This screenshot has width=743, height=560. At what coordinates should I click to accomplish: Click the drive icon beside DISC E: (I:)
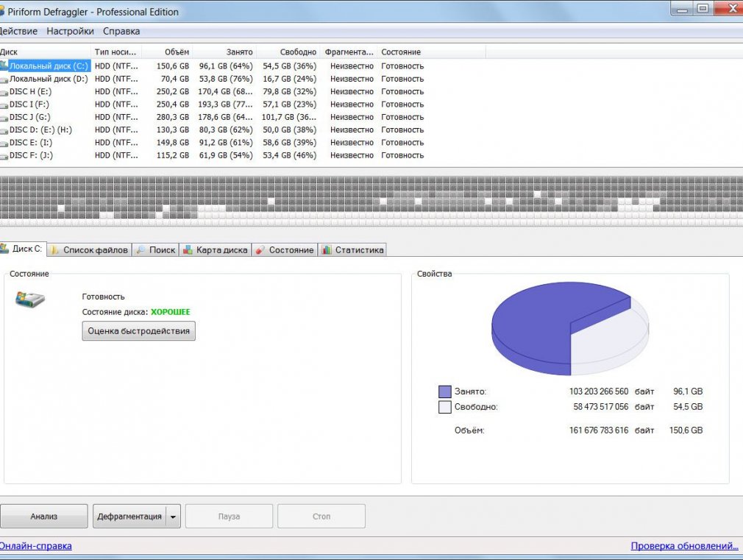(x=4, y=143)
